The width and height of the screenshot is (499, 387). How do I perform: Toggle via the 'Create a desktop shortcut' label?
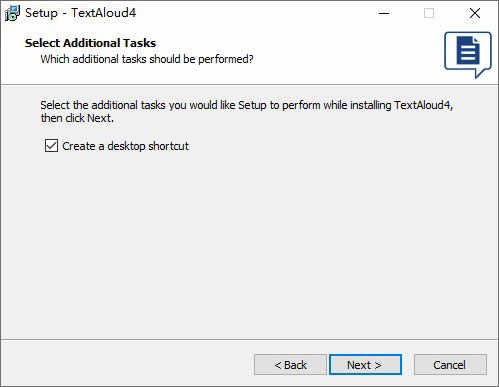point(125,146)
